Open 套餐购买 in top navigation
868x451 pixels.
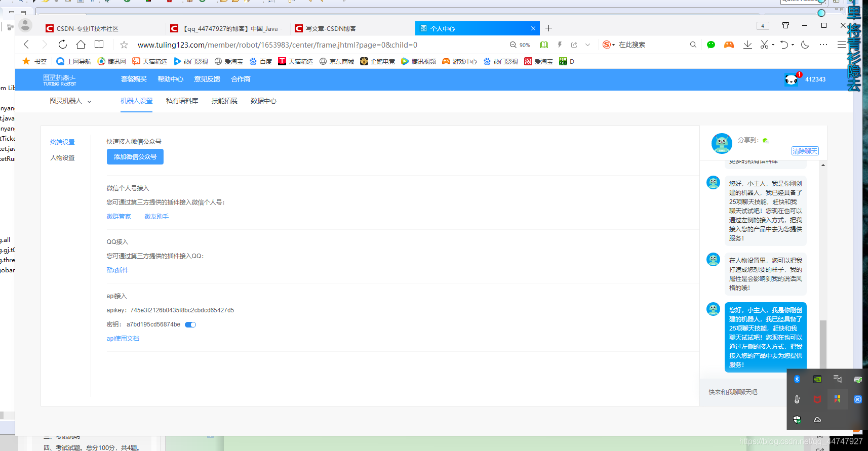click(x=134, y=79)
